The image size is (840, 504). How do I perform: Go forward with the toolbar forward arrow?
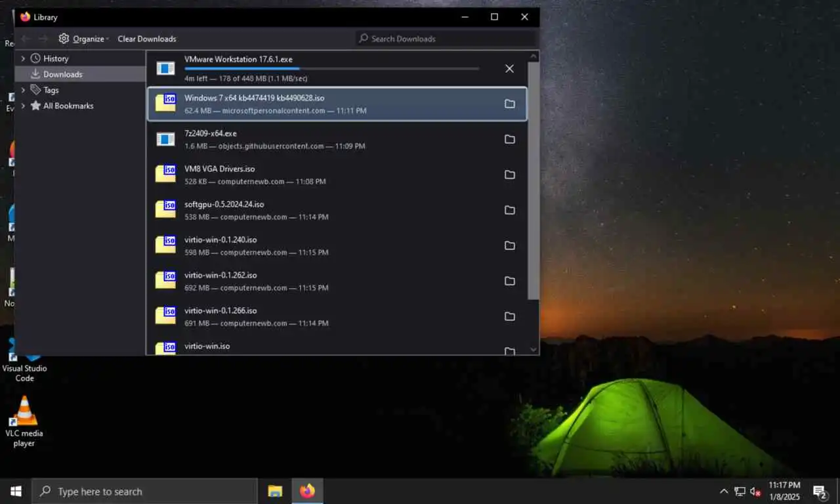coord(43,39)
